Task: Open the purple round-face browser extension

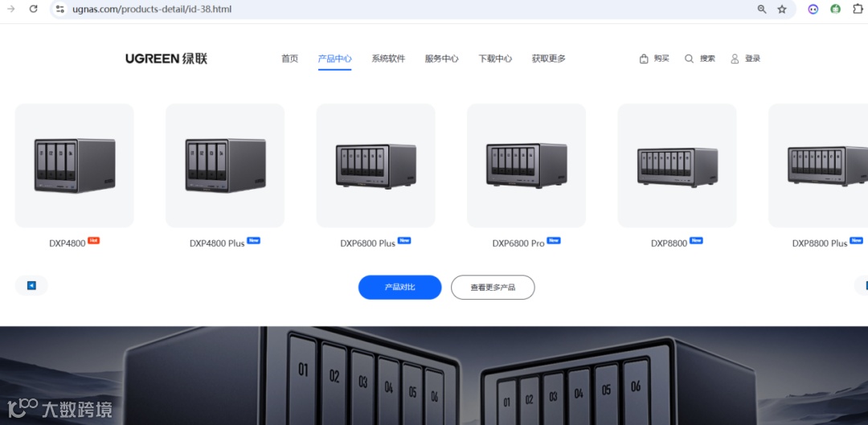Action: pos(813,9)
